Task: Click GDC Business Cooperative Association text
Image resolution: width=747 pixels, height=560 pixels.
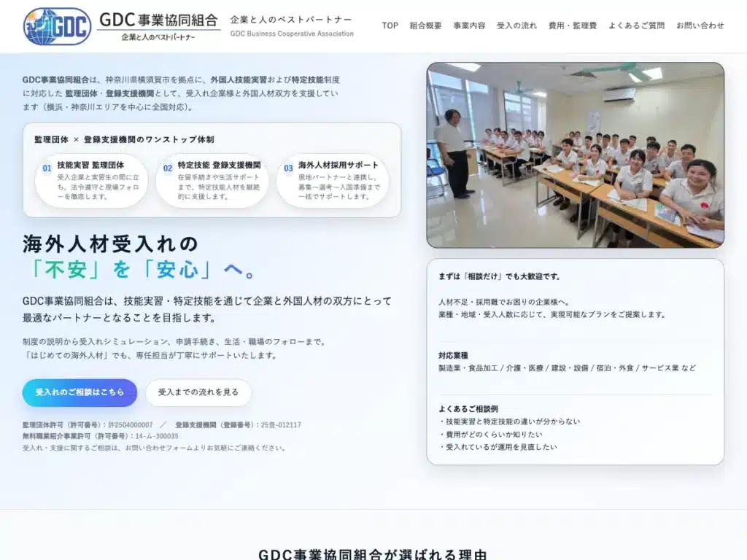Action: 292,34
